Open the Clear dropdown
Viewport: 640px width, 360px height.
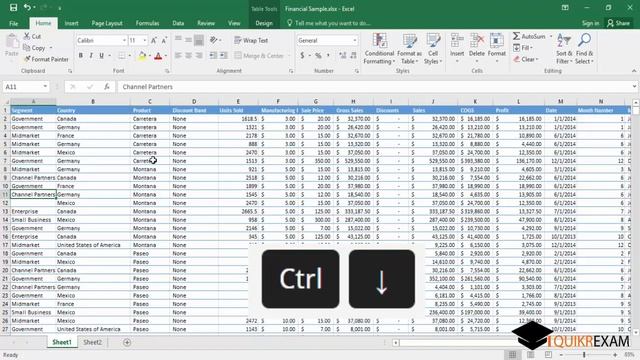pyautogui.click(x=526, y=59)
